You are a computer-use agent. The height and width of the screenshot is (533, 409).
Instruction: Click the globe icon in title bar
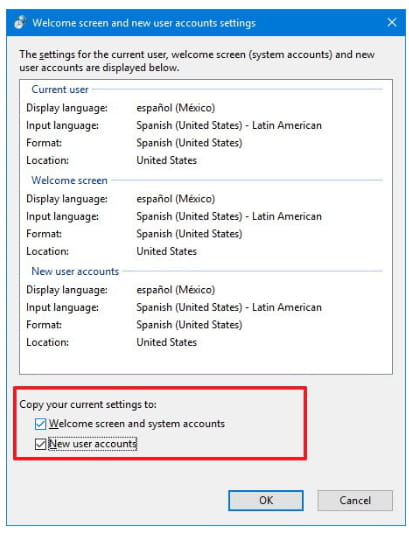tap(20, 22)
